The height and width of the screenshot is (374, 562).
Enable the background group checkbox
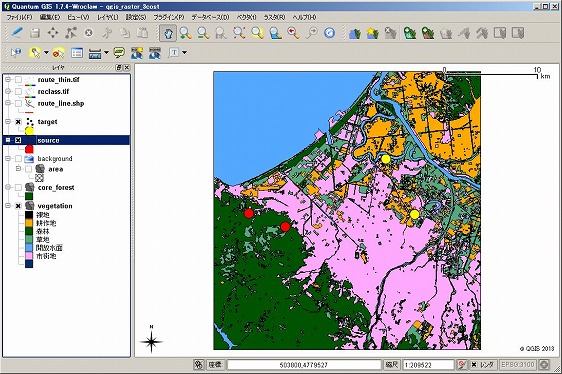click(x=18, y=158)
